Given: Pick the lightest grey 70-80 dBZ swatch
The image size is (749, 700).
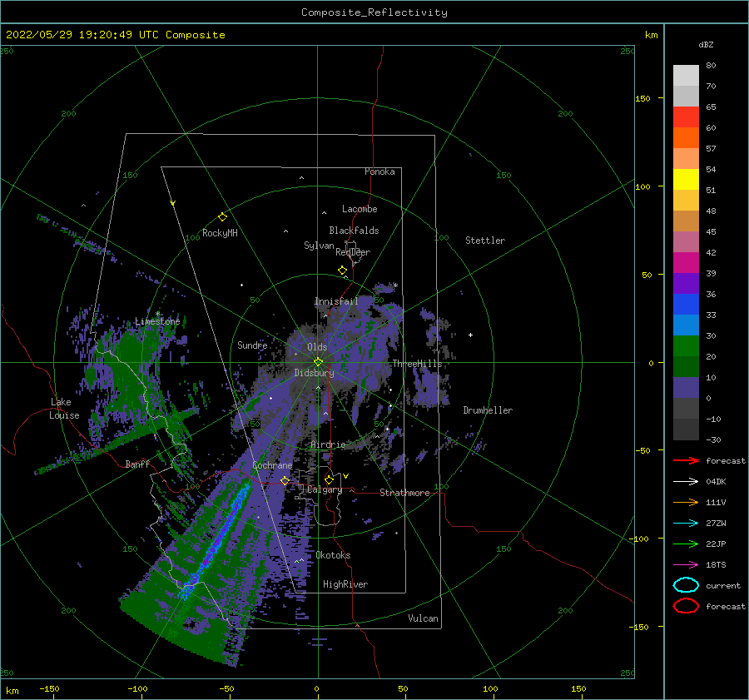Looking at the screenshot, I should 686,76.
